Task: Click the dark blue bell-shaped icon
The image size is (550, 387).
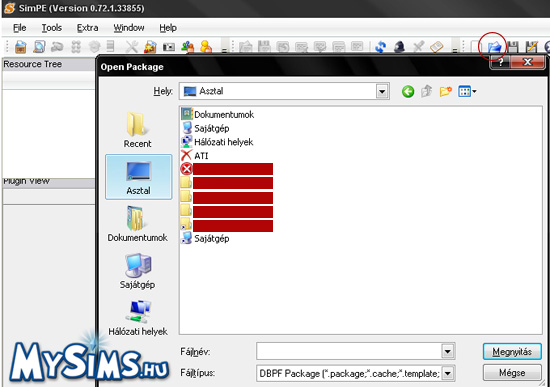Action: click(x=399, y=47)
